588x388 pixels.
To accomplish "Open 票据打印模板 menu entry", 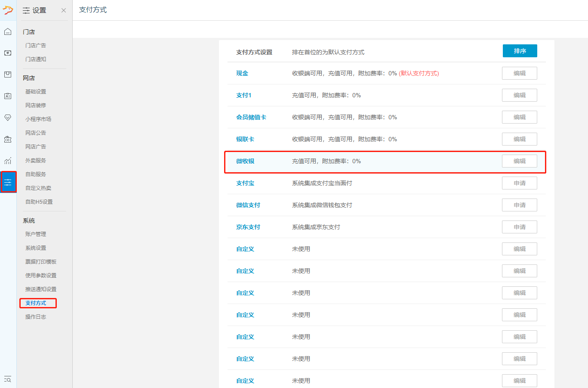I will coord(41,261).
